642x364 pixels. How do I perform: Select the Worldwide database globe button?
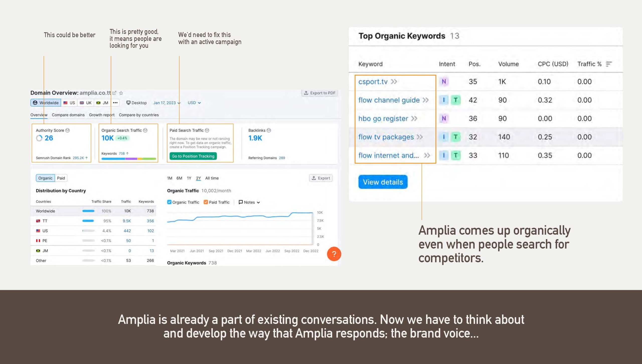pos(46,103)
